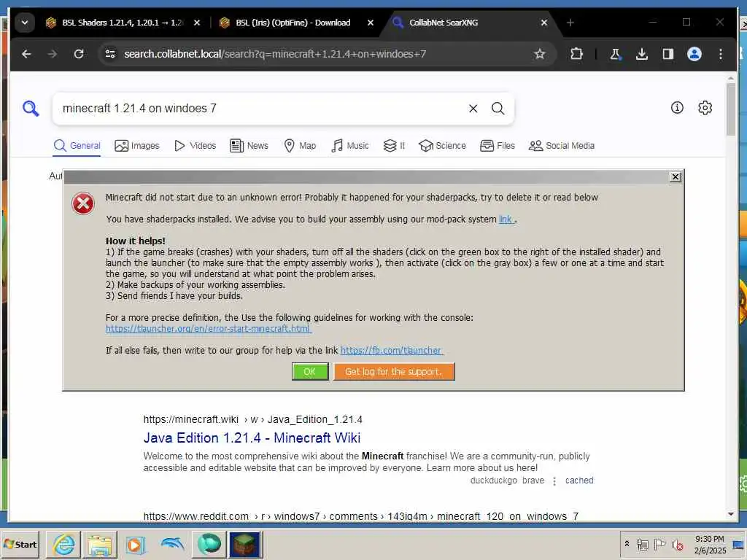The height and width of the screenshot is (560, 747).
Task: Close the Minecraft error dialog
Action: (675, 176)
